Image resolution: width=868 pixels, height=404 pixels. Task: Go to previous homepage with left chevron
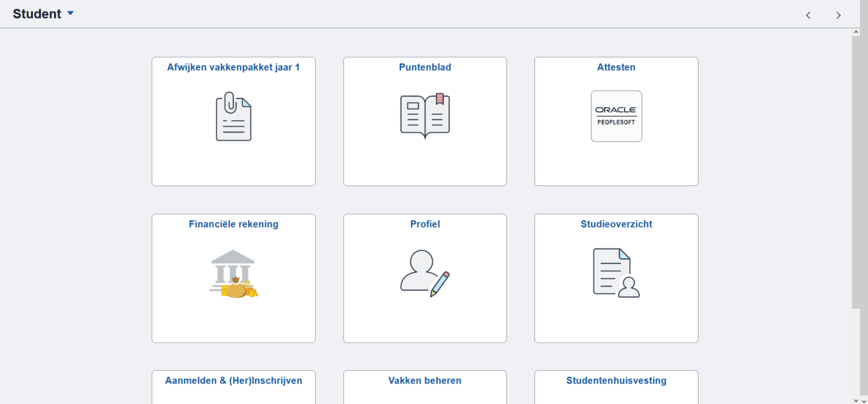click(x=808, y=15)
